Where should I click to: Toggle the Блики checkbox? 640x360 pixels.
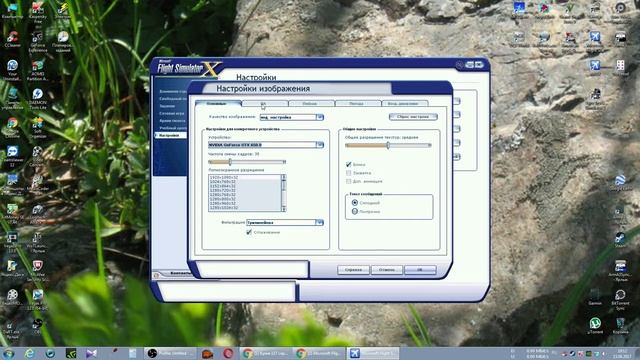pyautogui.click(x=349, y=164)
